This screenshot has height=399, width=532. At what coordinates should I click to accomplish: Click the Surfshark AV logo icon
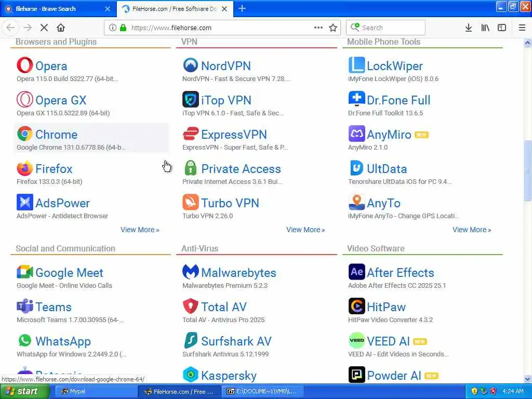[190, 340]
